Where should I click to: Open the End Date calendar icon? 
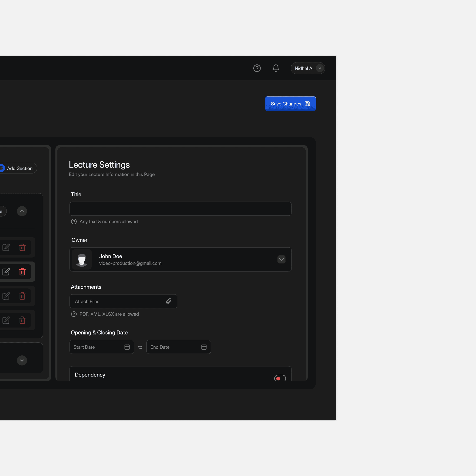(x=204, y=347)
